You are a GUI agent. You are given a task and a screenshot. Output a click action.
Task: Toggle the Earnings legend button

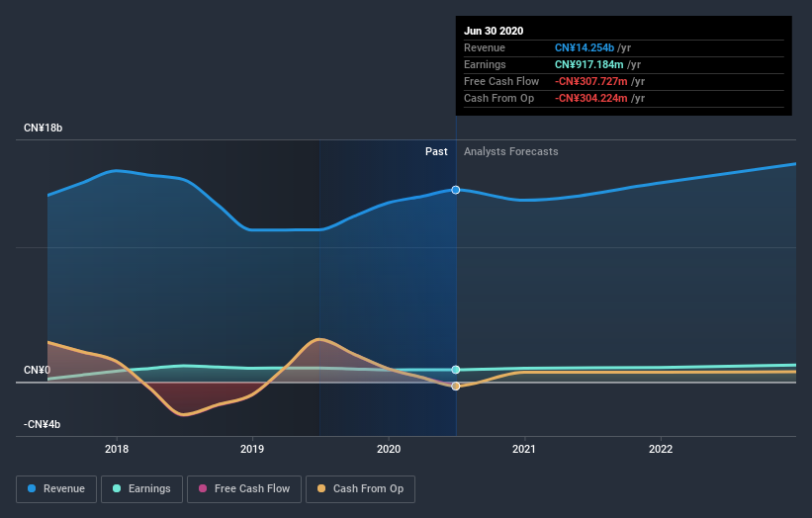pyautogui.click(x=141, y=489)
